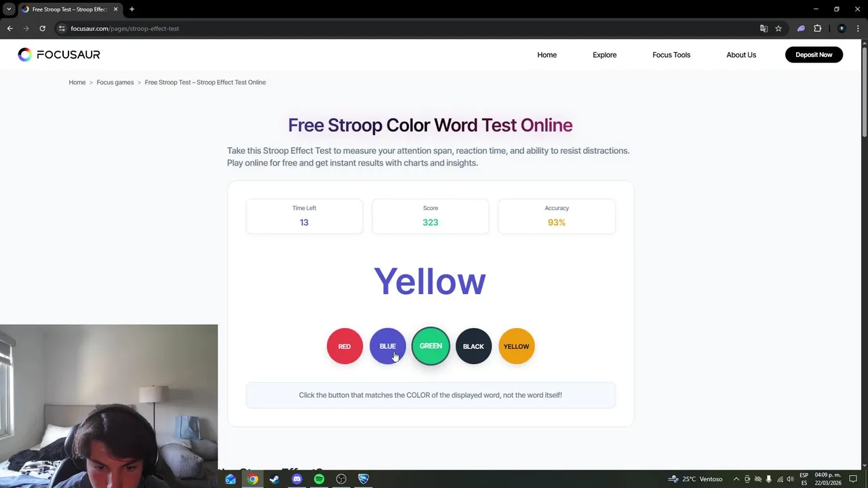Click the translate page icon
The image size is (868, 488).
coord(764,28)
